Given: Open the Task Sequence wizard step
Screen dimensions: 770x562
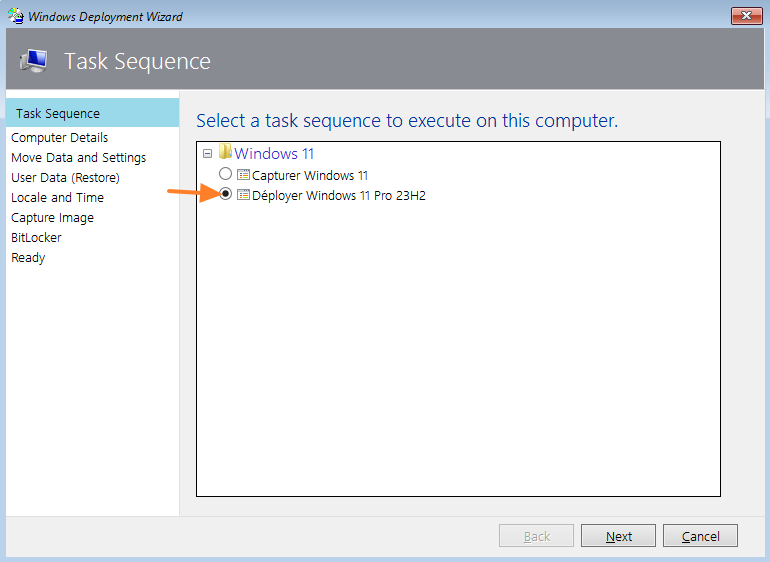Looking at the screenshot, I should click(x=58, y=113).
